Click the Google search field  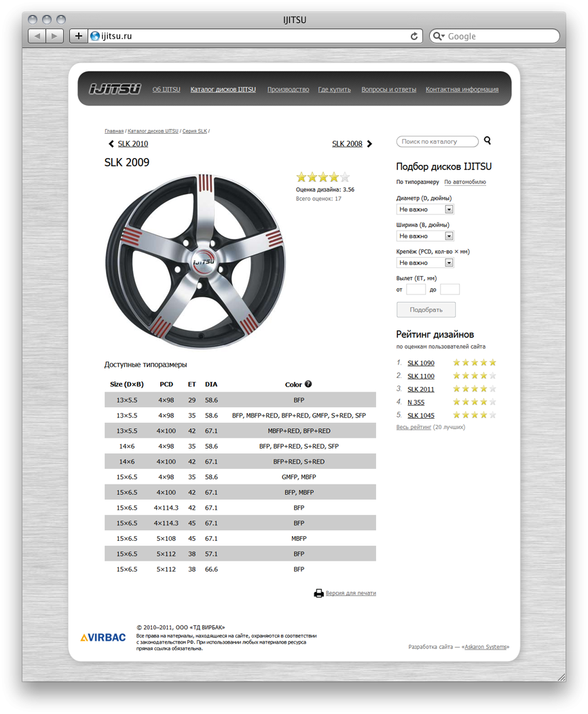(494, 36)
